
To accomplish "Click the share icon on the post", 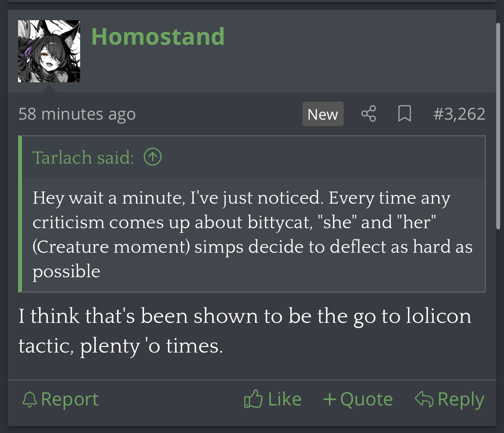I will tap(368, 114).
